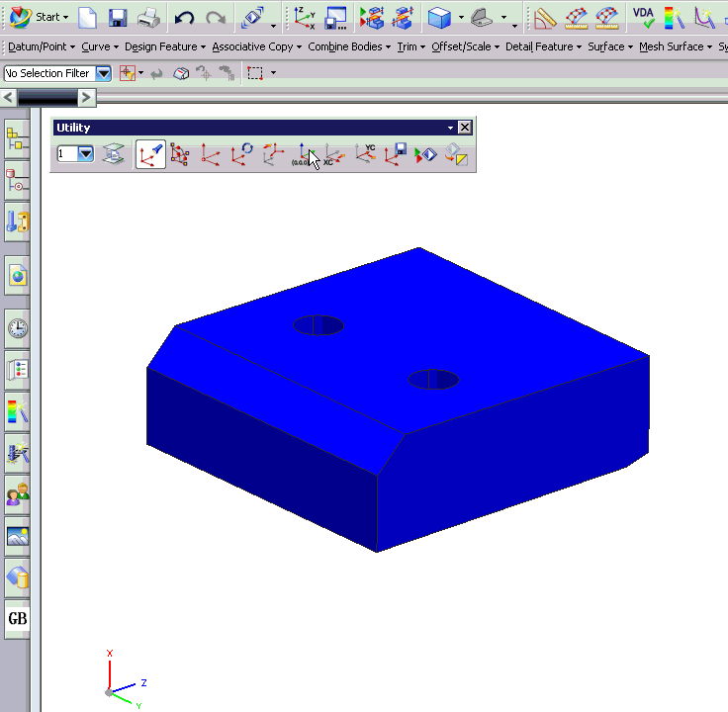Click the window layout icon with monitor
Image resolution: width=728 pixels, height=712 pixels.
pyautogui.click(x=335, y=18)
